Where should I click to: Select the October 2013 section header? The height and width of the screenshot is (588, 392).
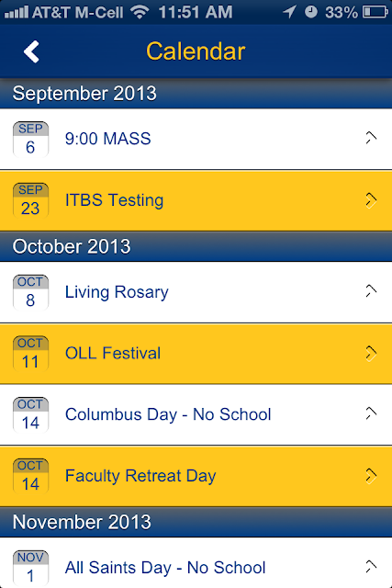click(x=196, y=246)
